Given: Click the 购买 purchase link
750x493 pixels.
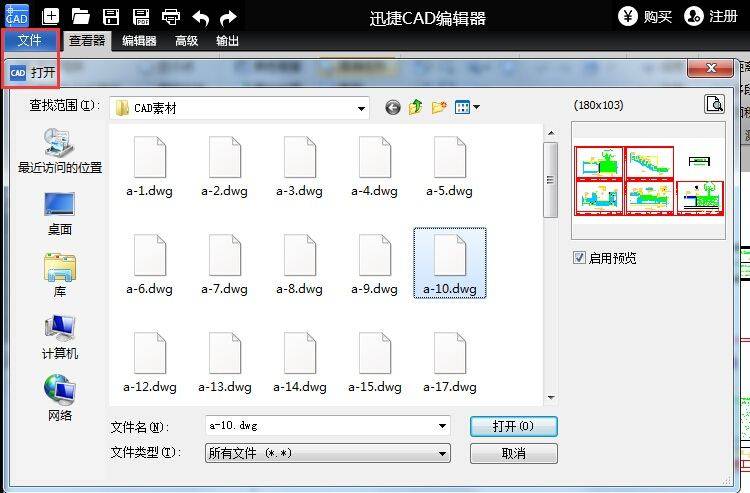Looking at the screenshot, I should tap(658, 17).
